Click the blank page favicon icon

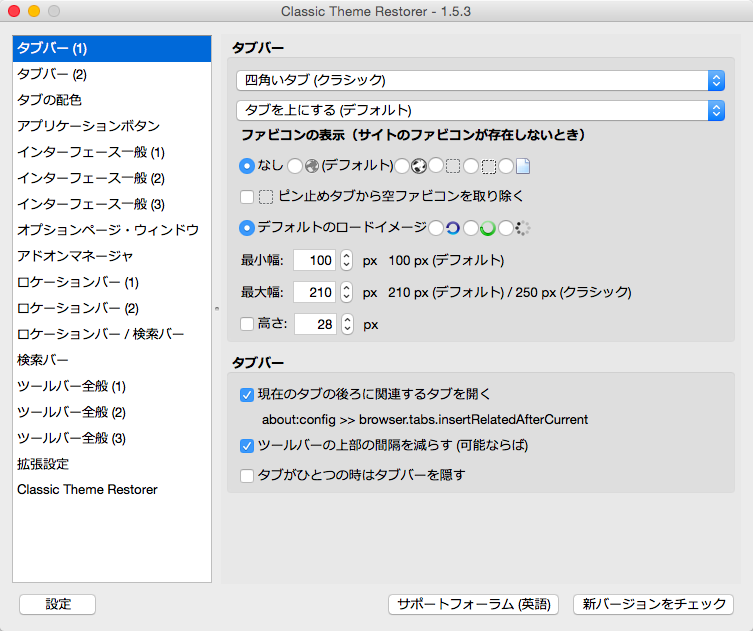(522, 166)
